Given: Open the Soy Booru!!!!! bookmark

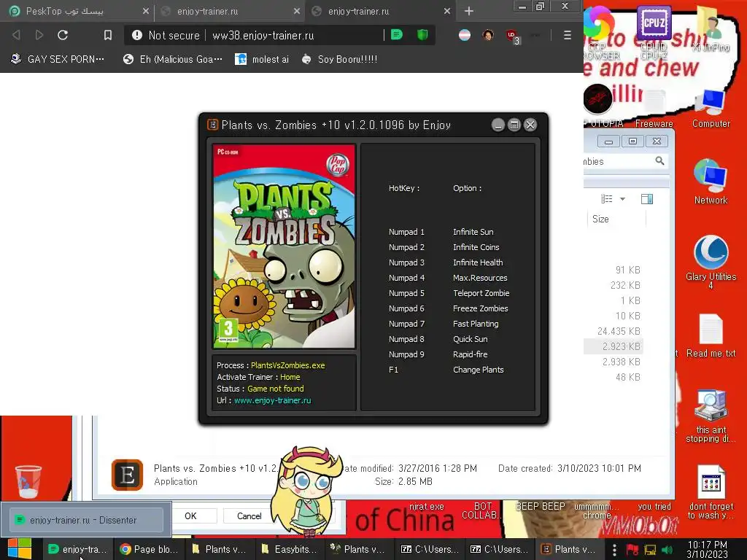Looking at the screenshot, I should point(340,60).
